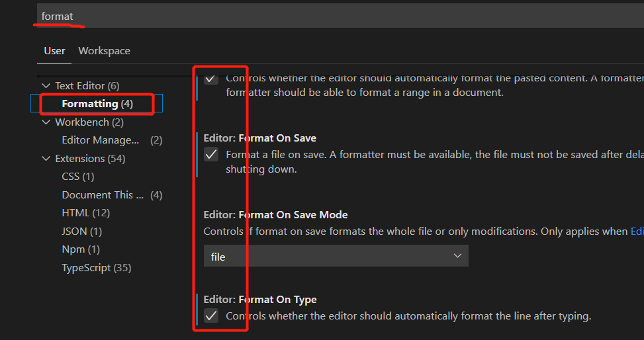Switch to the Workspace settings tab
644x340 pixels.
pyautogui.click(x=104, y=51)
